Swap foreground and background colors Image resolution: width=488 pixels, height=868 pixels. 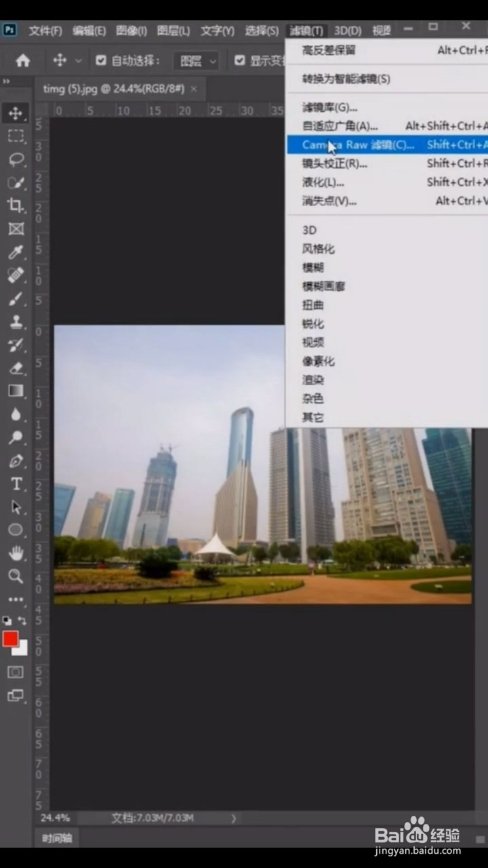click(x=22, y=620)
